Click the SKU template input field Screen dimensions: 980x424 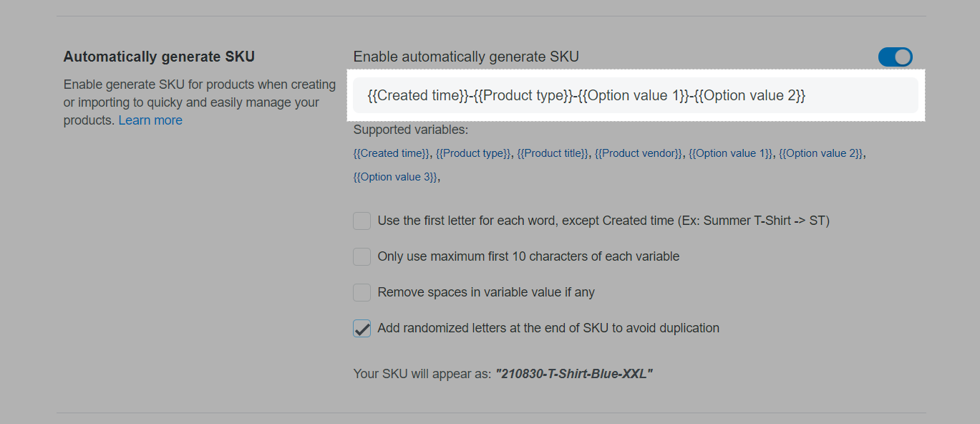click(635, 95)
